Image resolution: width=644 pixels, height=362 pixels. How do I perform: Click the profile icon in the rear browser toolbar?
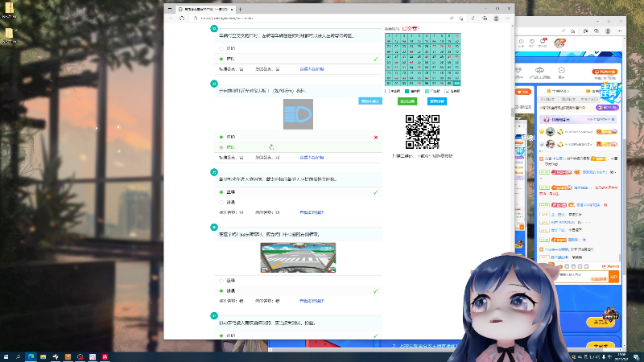[609, 31]
